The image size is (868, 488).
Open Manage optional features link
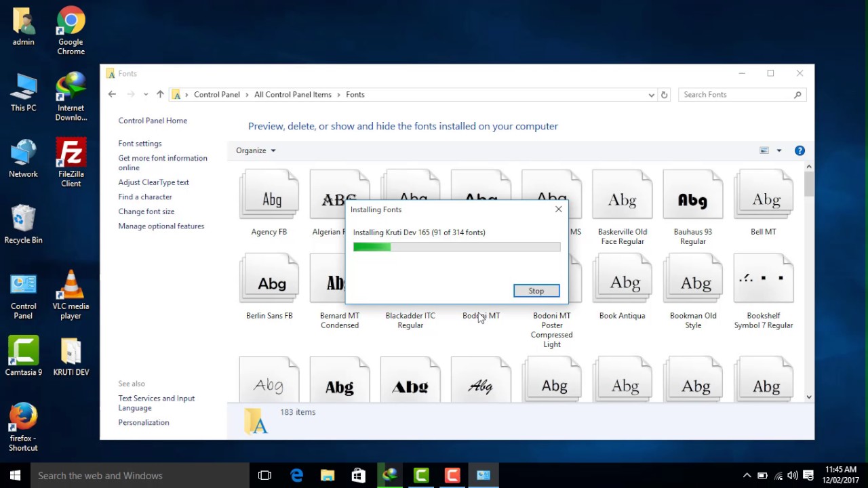(x=161, y=226)
